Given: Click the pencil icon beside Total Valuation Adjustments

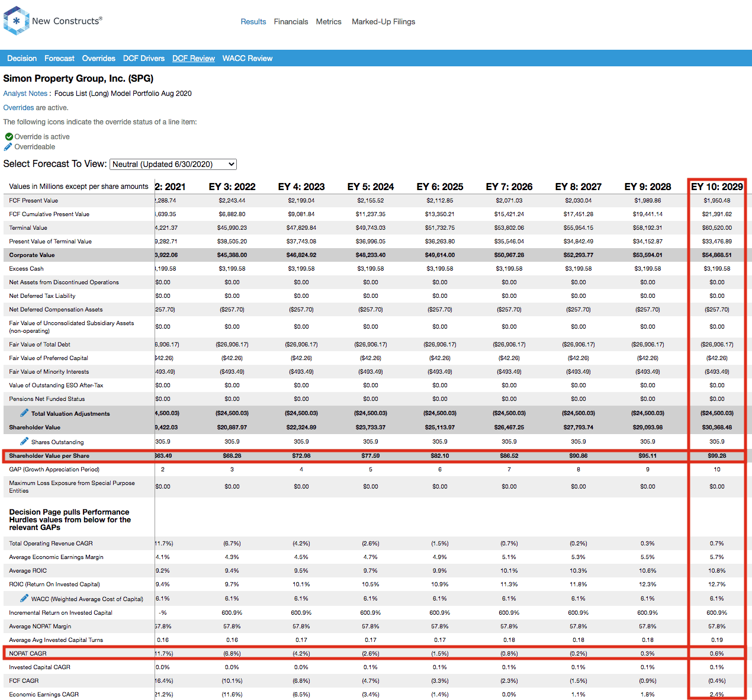Looking at the screenshot, I should pos(24,413).
